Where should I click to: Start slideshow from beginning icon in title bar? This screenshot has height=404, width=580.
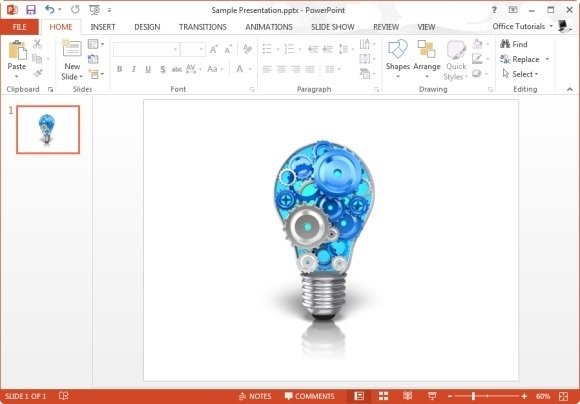pos(94,10)
